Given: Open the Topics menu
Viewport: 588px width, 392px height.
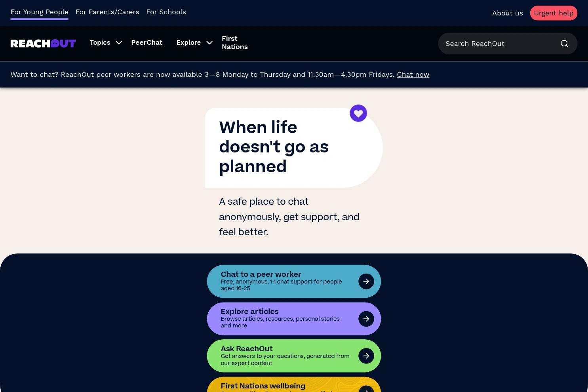Looking at the screenshot, I should point(100,42).
